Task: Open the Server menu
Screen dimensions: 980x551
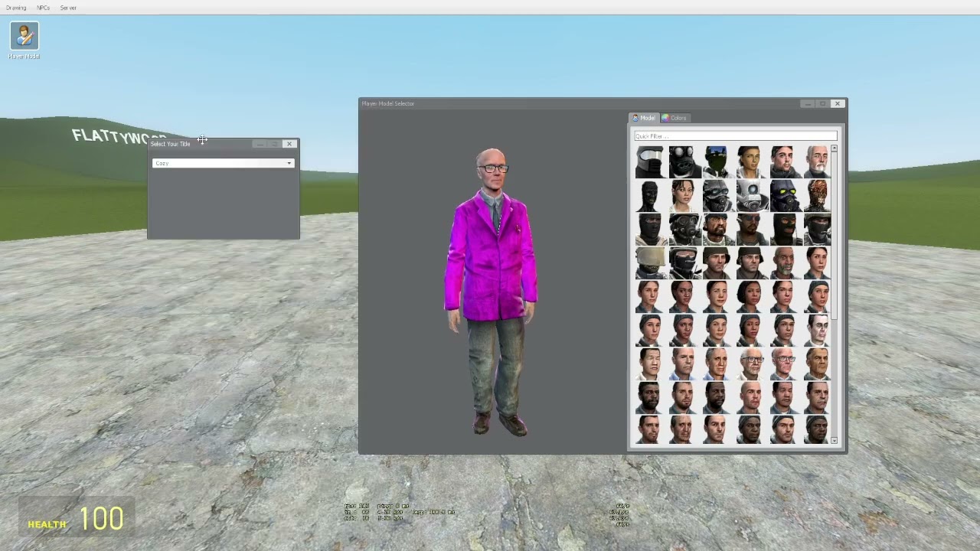Action: tap(68, 8)
